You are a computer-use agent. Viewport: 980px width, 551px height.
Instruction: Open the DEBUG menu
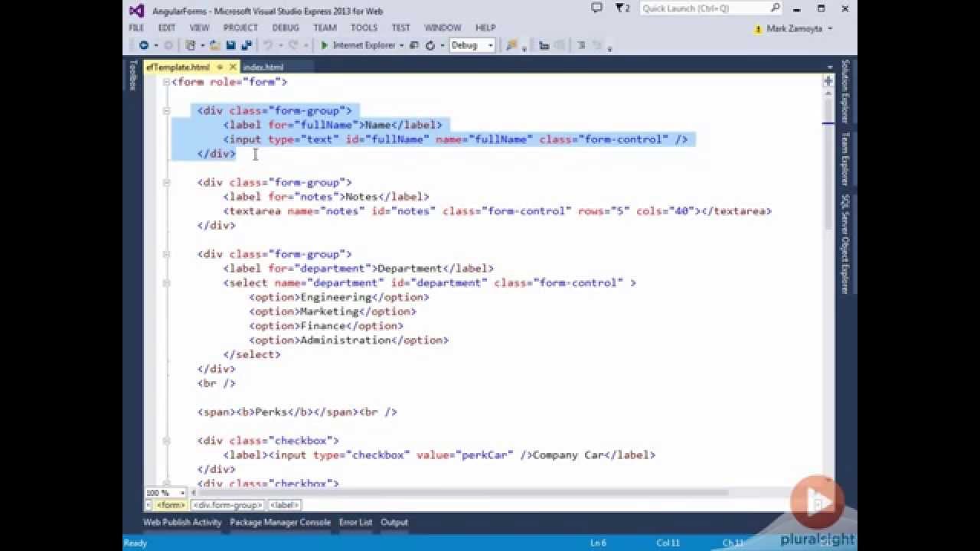pos(286,28)
